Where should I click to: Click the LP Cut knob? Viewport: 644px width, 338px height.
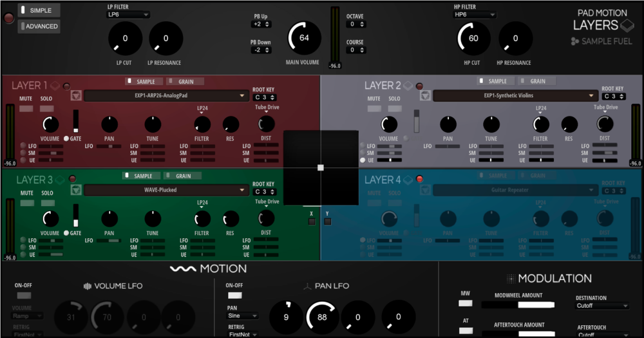[125, 38]
